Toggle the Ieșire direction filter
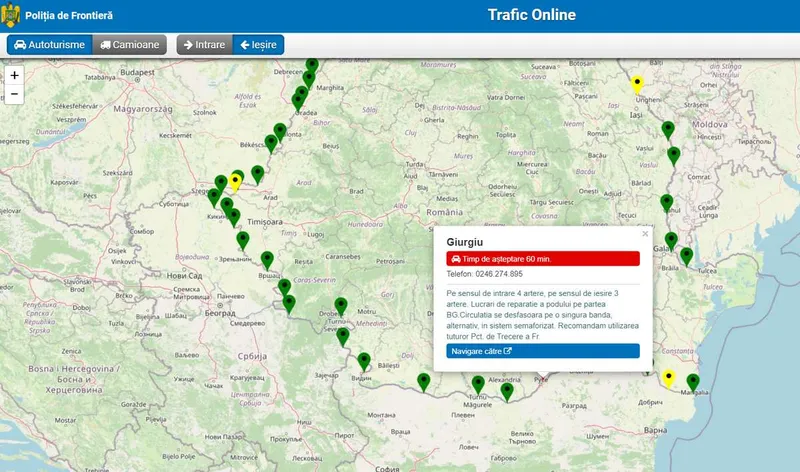The image size is (800, 472). [x=258, y=45]
